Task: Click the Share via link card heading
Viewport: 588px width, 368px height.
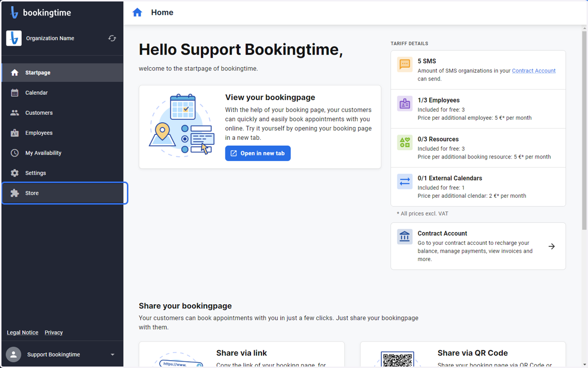Action: (x=242, y=353)
